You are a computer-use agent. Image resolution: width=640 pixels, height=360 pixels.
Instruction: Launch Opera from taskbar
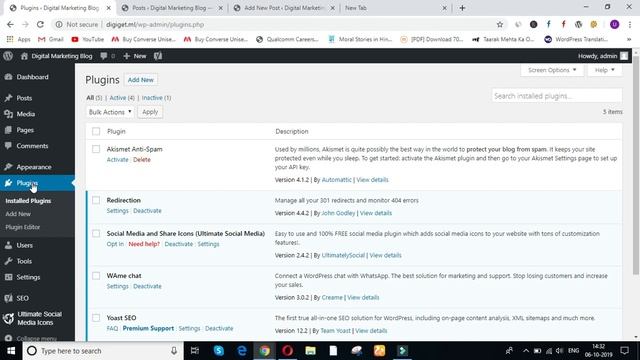tap(287, 351)
